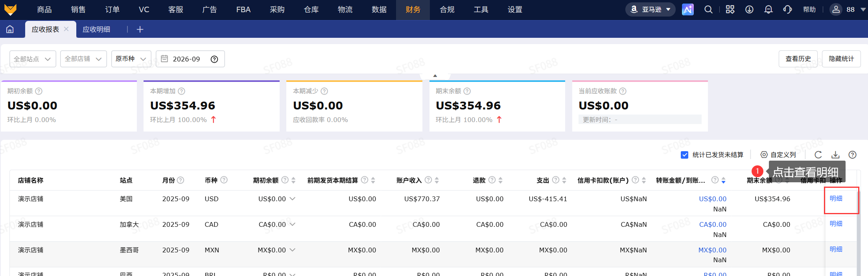The image size is (868, 276).
Task: Sort by 支出 column arrows
Action: point(564,180)
